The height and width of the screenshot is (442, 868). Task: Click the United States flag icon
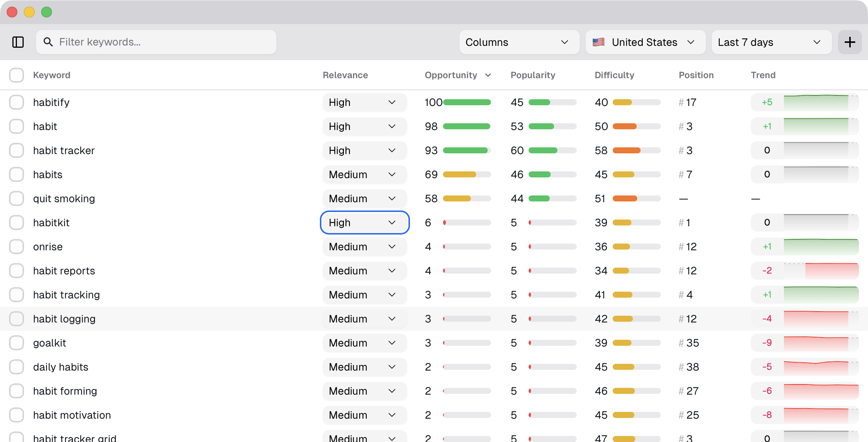click(x=598, y=42)
